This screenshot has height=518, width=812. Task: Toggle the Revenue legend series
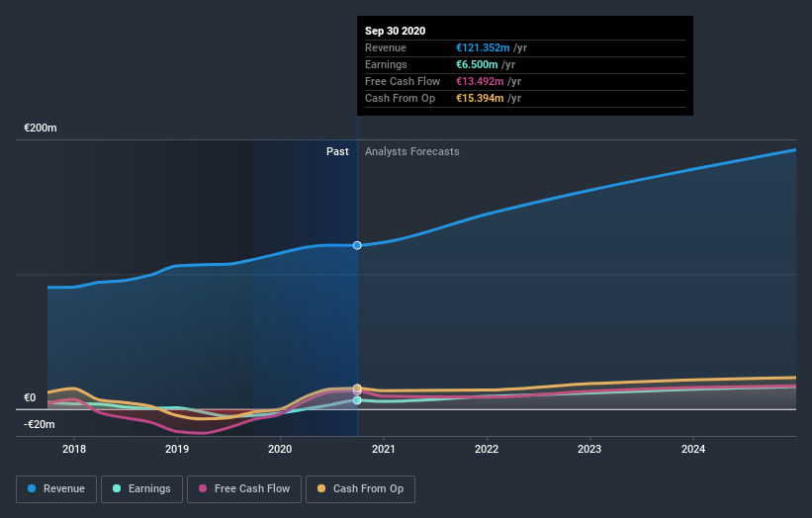(56, 489)
